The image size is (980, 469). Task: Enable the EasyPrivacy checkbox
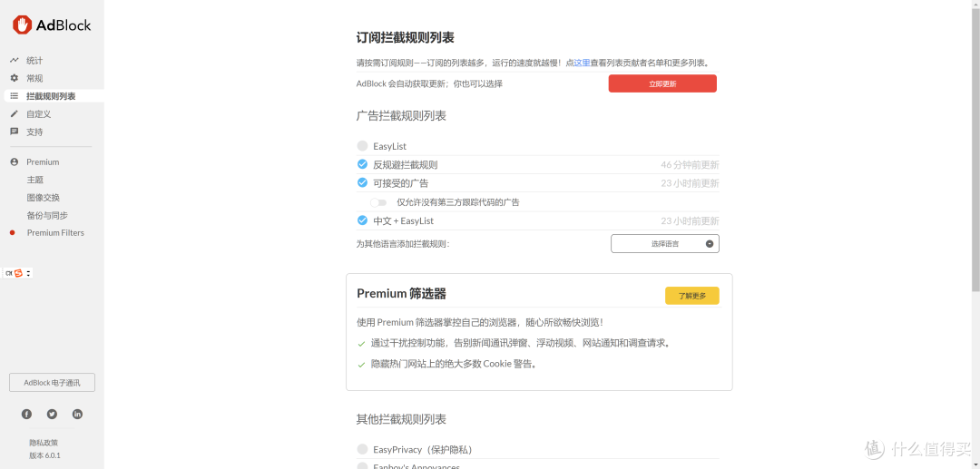tap(362, 449)
